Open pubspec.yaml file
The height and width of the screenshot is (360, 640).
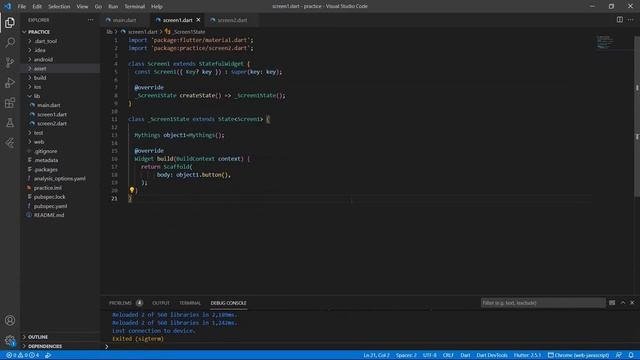click(50, 206)
